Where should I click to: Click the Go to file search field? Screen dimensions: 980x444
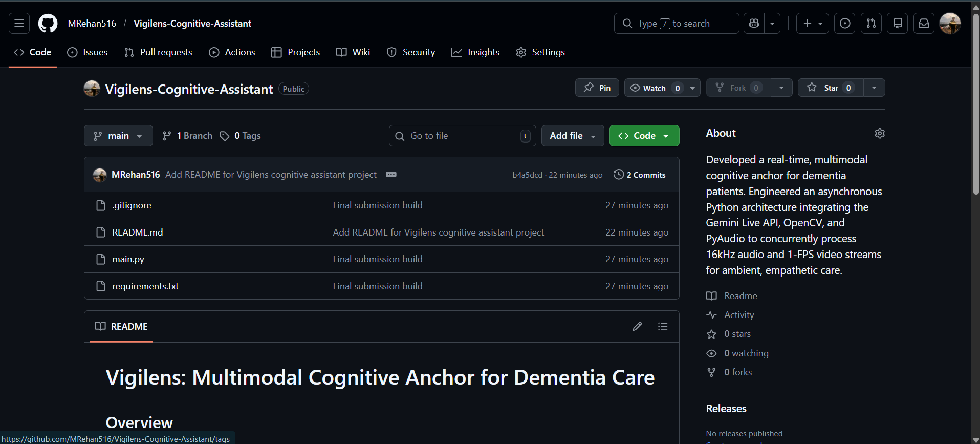pos(463,136)
